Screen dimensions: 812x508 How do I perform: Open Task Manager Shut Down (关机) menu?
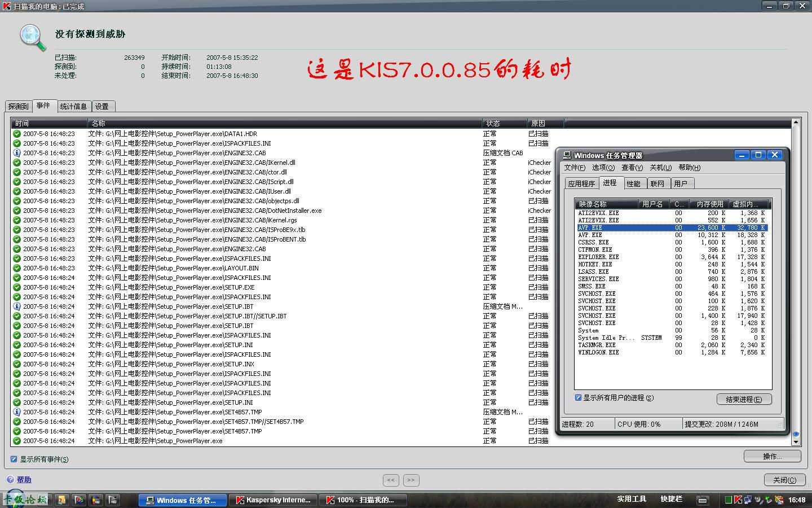[661, 168]
